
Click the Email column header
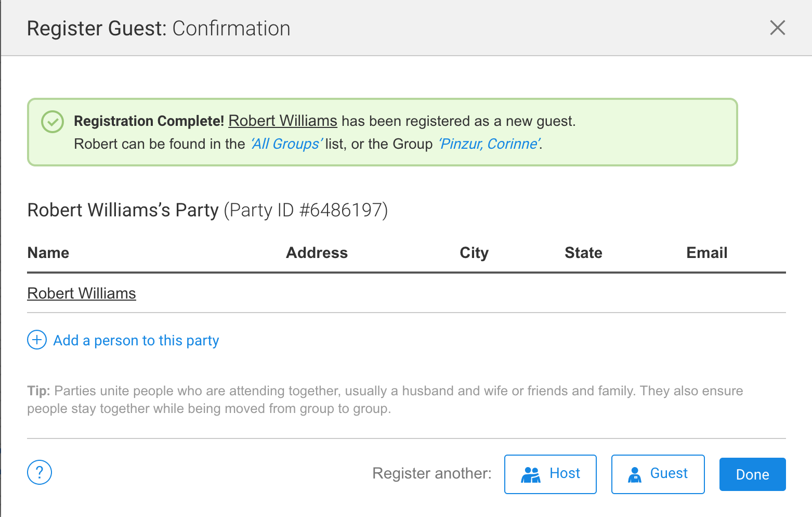(x=706, y=253)
